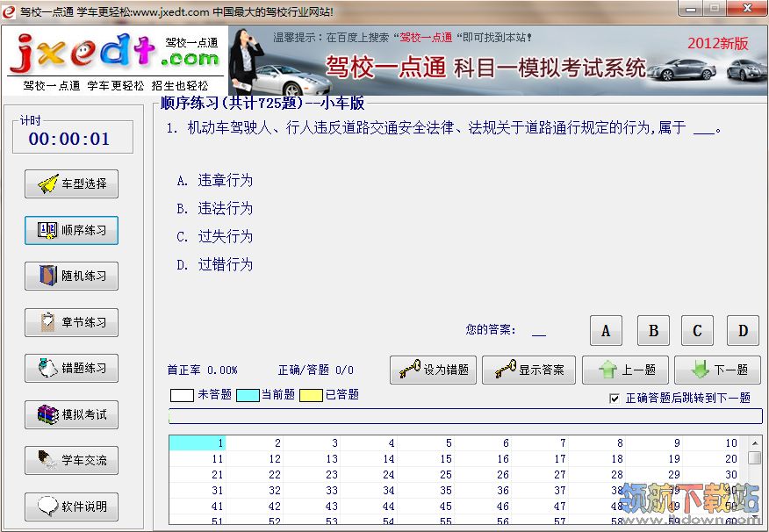
Task: Choose answer button B
Action: click(653, 331)
